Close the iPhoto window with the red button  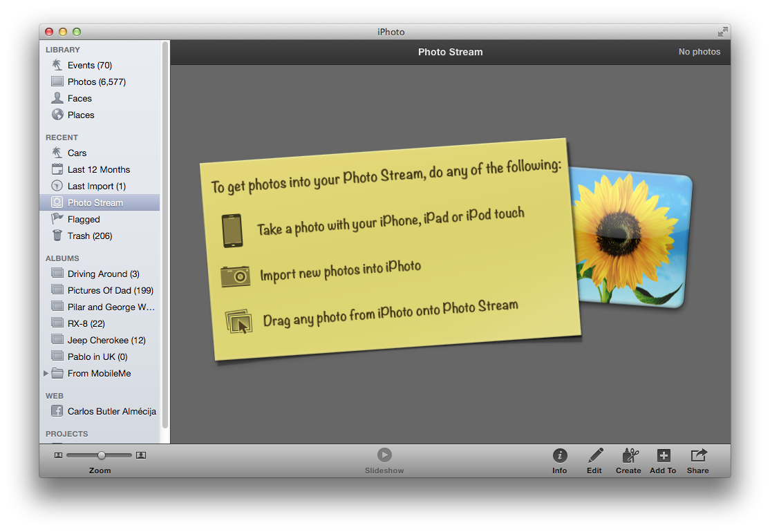pos(49,32)
